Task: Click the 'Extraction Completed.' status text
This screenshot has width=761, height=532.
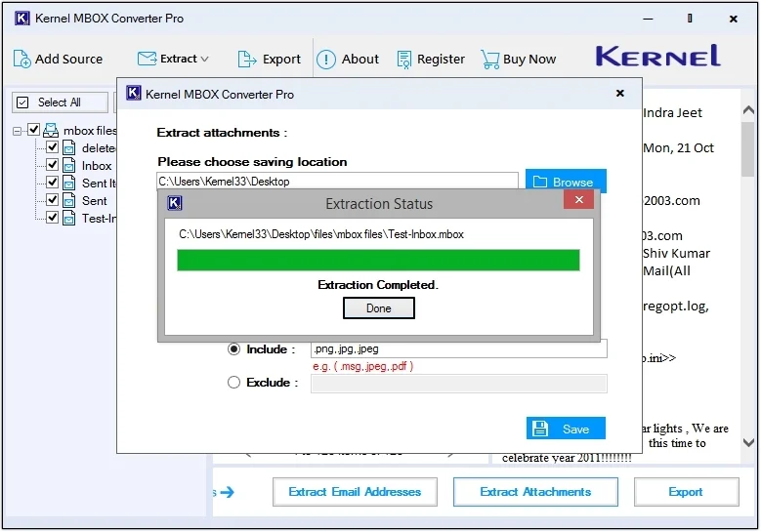Action: tap(378, 285)
